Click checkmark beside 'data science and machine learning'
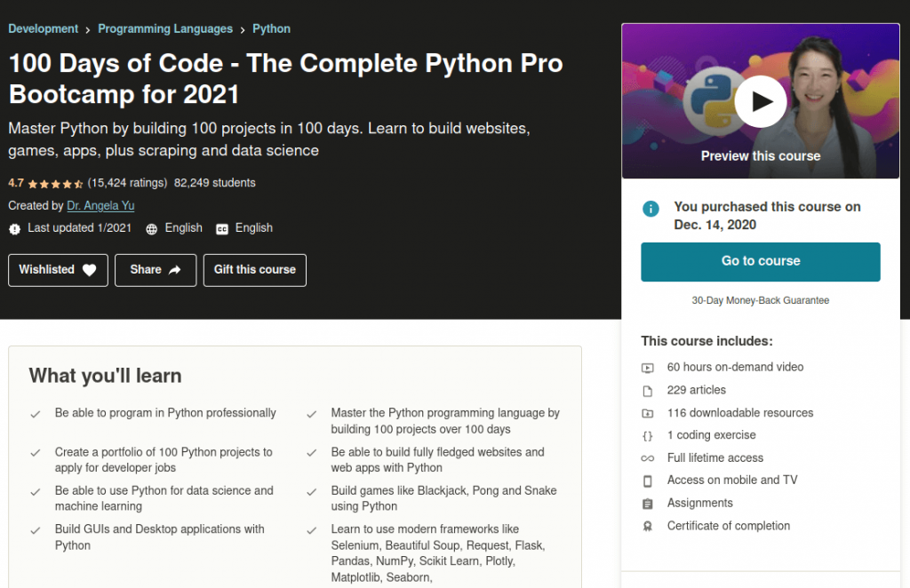Image resolution: width=910 pixels, height=588 pixels. pos(36,492)
